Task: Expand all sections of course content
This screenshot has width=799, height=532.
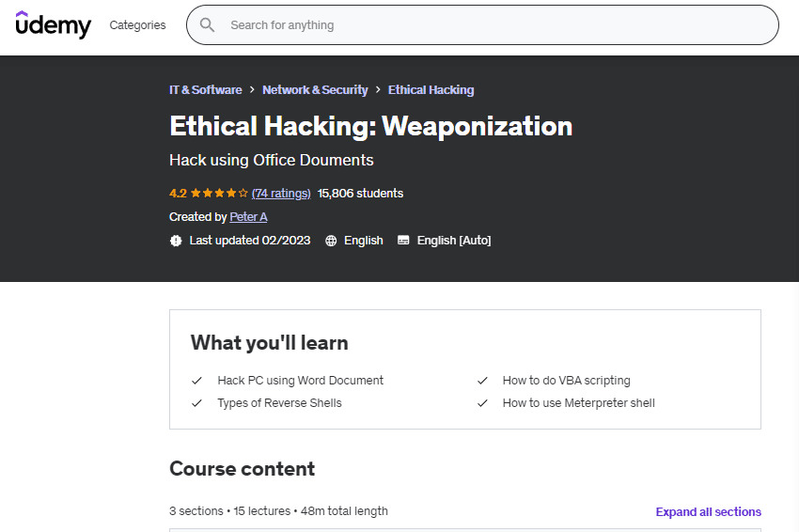Action: click(x=708, y=512)
